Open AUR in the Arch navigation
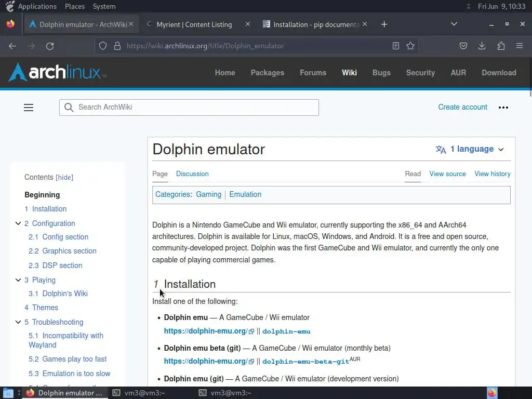Viewport: 532px width, 399px height. 458,73
